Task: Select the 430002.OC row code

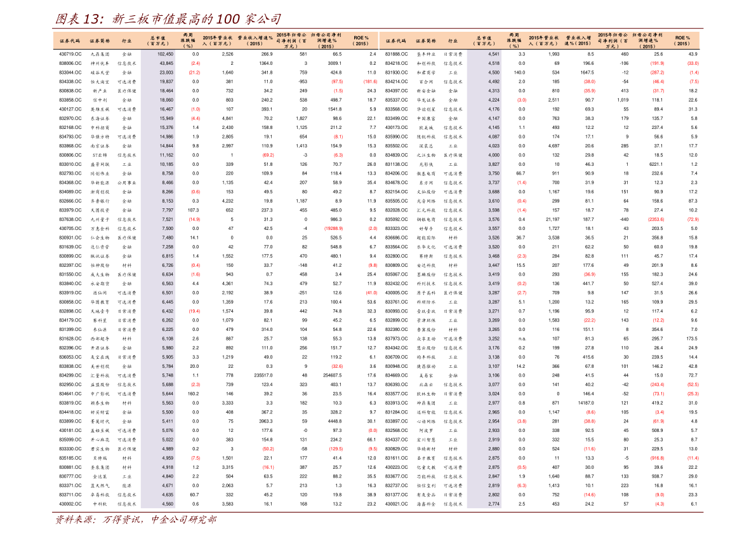Action: 69,504
